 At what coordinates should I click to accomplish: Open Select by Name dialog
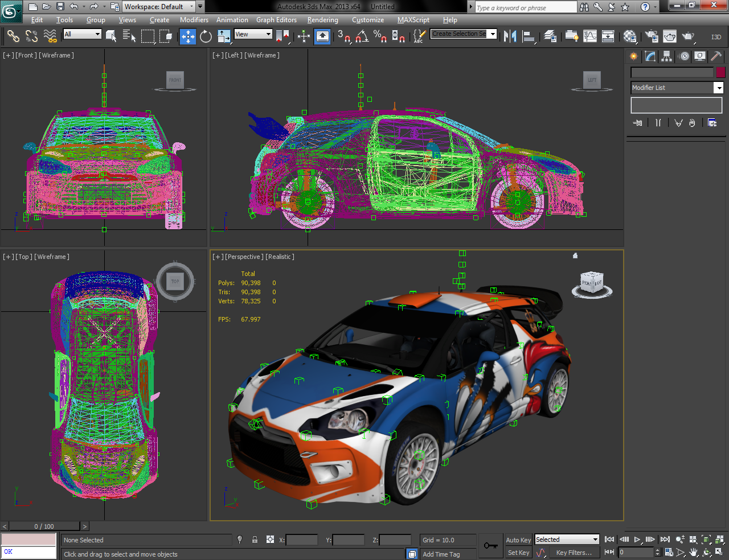pyautogui.click(x=129, y=36)
